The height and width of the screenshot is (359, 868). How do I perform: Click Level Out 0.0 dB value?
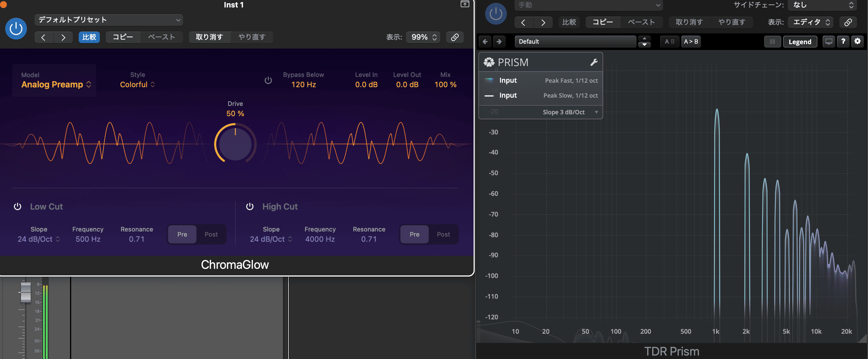(407, 85)
